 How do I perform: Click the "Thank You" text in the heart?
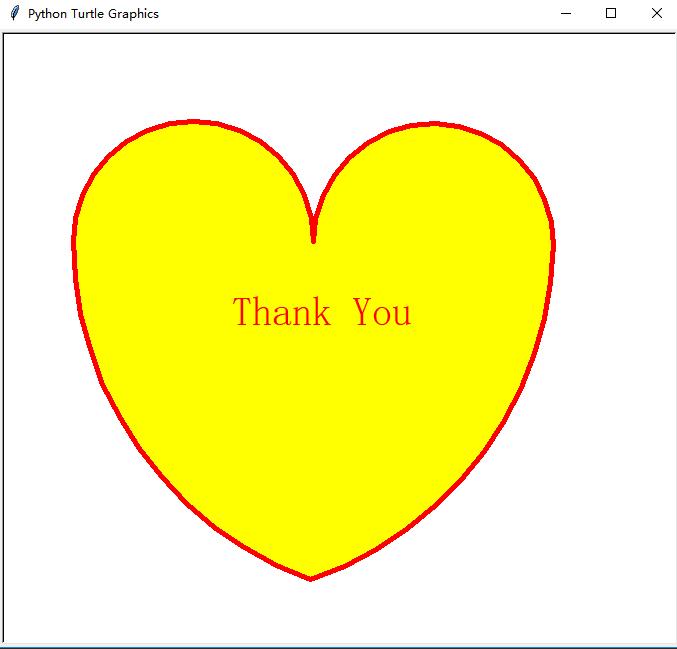pos(322,311)
